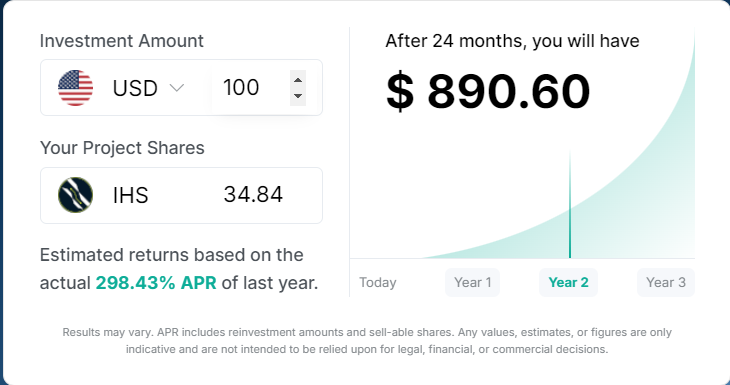This screenshot has width=730, height=385.
Task: Select the Year 2 projection tab
Action: 568,283
